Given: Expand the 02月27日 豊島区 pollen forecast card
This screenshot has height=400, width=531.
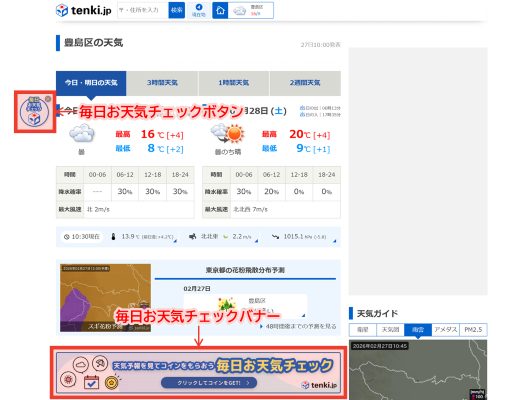Looking at the screenshot, I should click(x=245, y=307).
